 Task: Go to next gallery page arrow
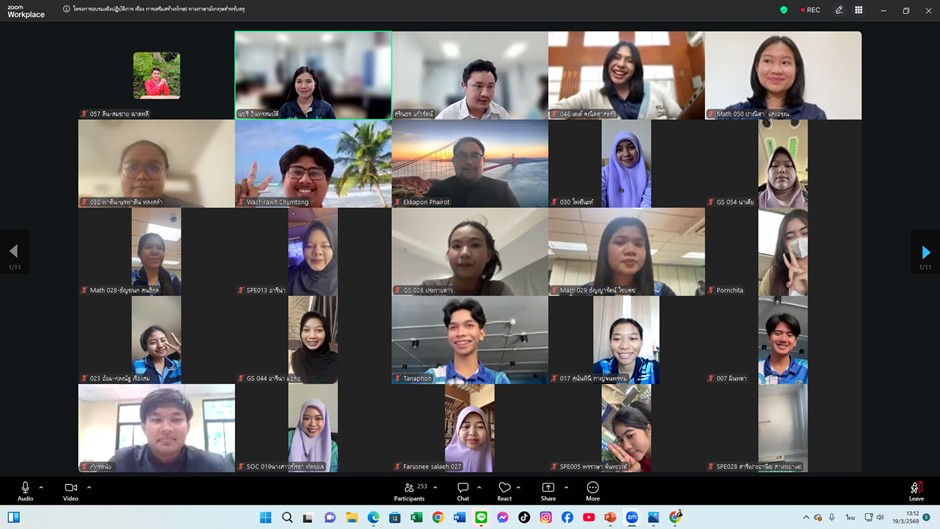tap(925, 252)
